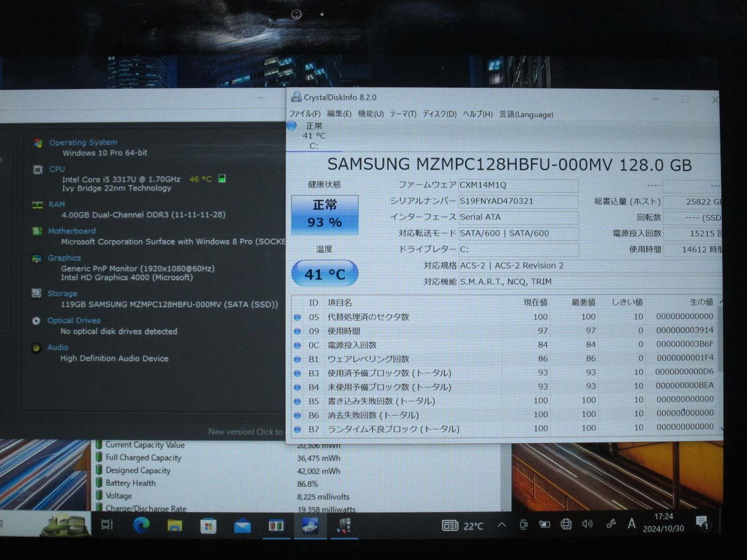Click the SAMSUNG MZMPC128HBFU-000MV model title
This screenshot has width=747, height=560.
(x=509, y=165)
